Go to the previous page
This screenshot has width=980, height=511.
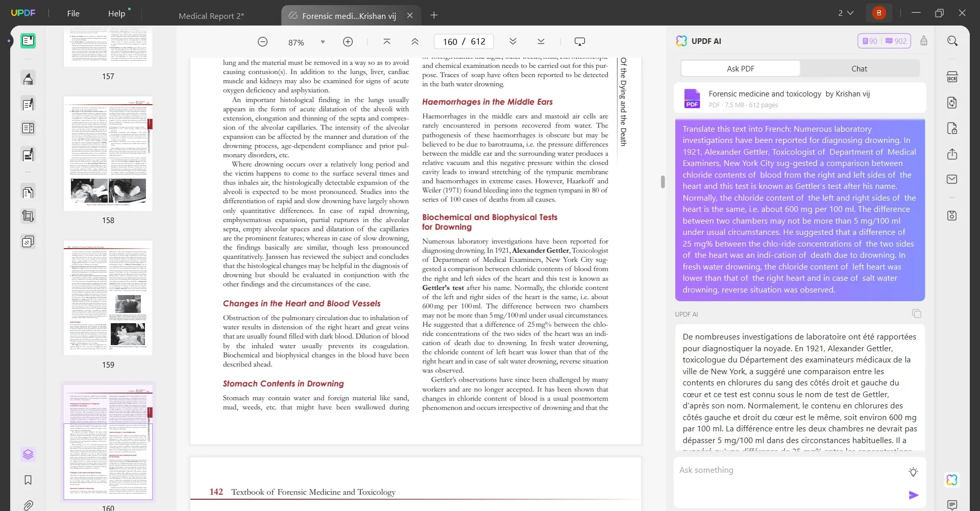point(415,42)
